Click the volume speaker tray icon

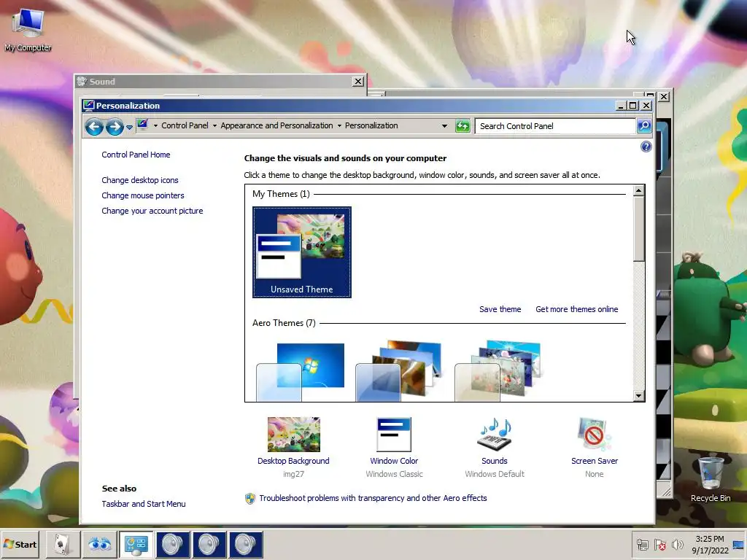coord(677,545)
